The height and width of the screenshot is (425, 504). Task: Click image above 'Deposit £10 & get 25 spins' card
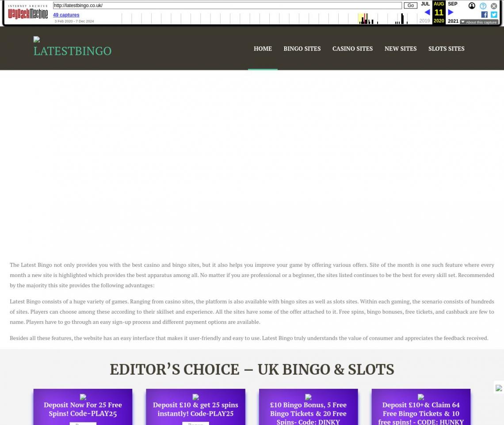(x=195, y=397)
